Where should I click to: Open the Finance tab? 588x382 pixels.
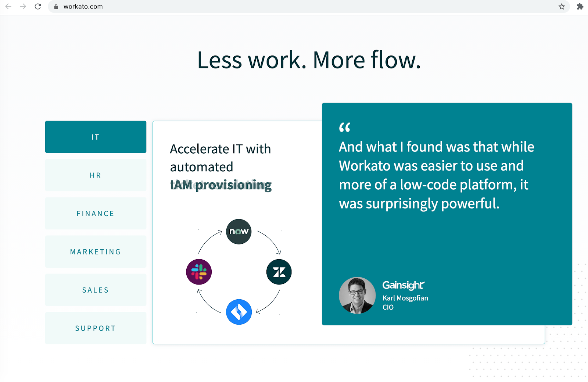pos(96,213)
